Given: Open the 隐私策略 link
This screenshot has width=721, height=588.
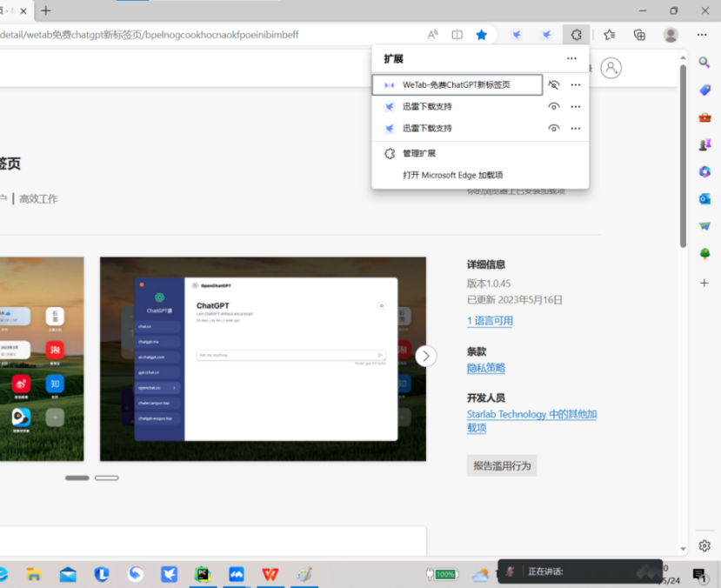Looking at the screenshot, I should pos(486,368).
